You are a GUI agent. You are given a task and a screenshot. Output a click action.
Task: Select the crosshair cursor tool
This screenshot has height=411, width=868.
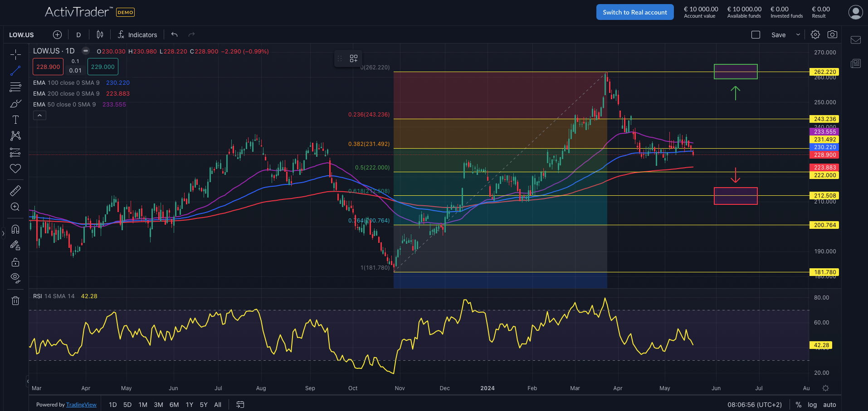15,55
